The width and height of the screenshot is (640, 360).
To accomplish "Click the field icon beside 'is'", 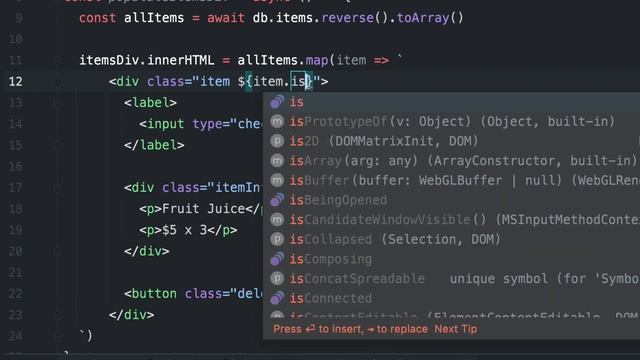I will (277, 102).
